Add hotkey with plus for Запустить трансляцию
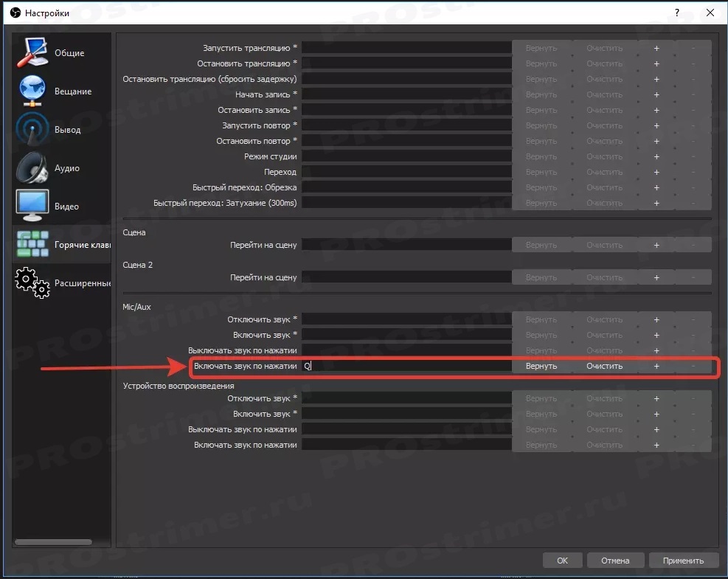The image size is (728, 579). tap(656, 48)
